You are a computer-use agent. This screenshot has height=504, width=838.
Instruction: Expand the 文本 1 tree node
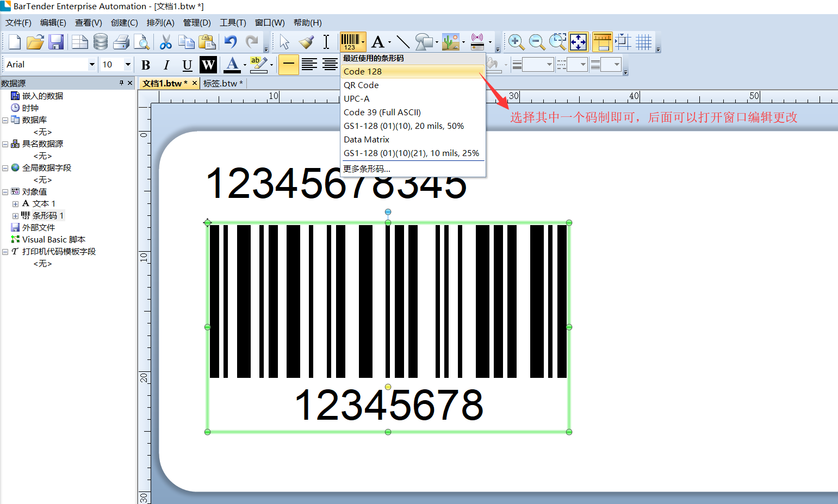pyautogui.click(x=15, y=204)
